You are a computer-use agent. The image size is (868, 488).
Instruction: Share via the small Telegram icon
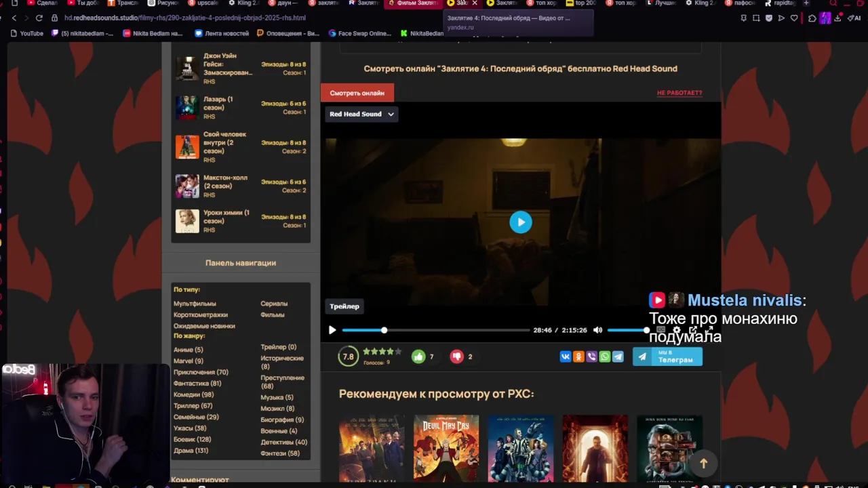click(618, 357)
